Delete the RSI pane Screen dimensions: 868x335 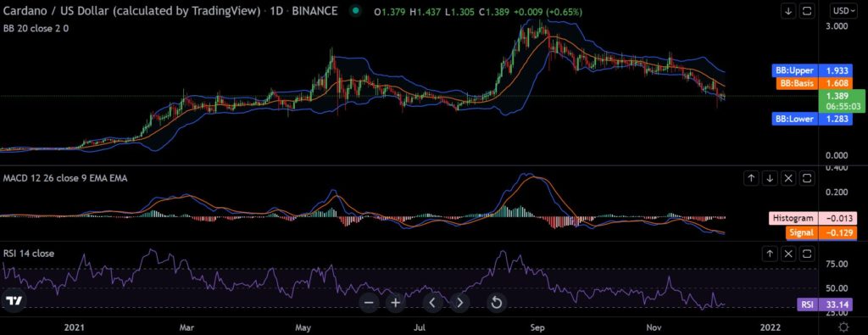[x=789, y=254]
